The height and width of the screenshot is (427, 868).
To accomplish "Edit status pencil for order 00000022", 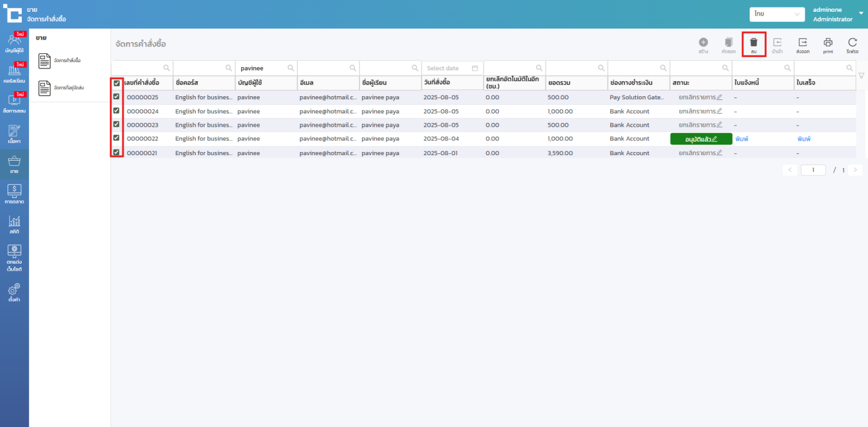I will point(714,139).
